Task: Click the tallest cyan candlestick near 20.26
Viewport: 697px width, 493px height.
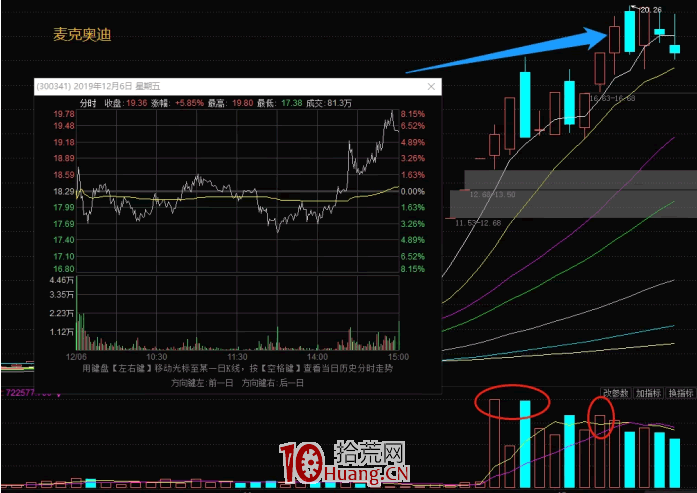Action: click(x=629, y=32)
